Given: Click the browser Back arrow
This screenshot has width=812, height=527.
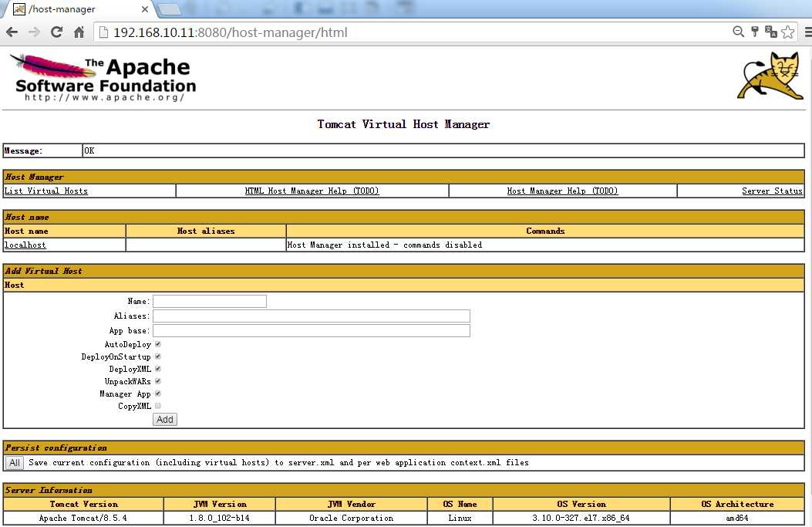Looking at the screenshot, I should point(12,32).
